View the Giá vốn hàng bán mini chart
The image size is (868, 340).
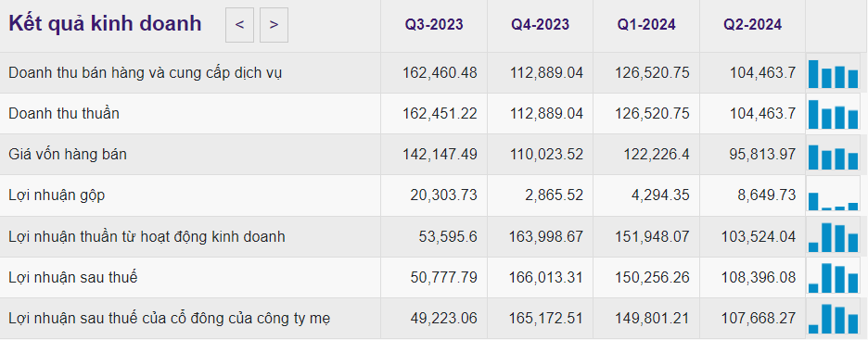point(833,156)
